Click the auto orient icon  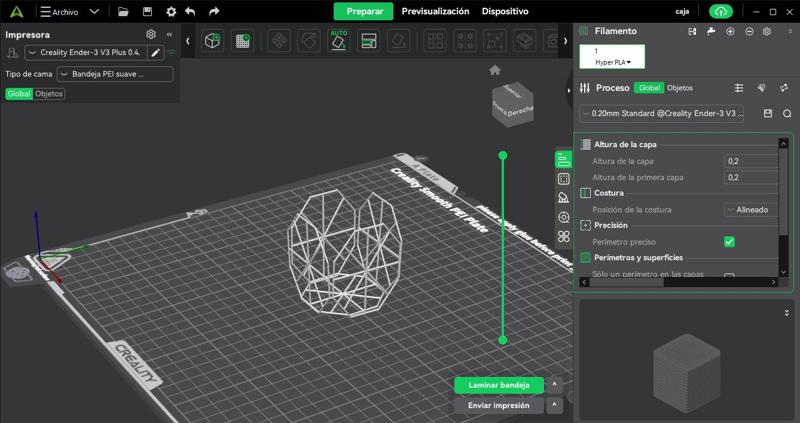click(339, 41)
